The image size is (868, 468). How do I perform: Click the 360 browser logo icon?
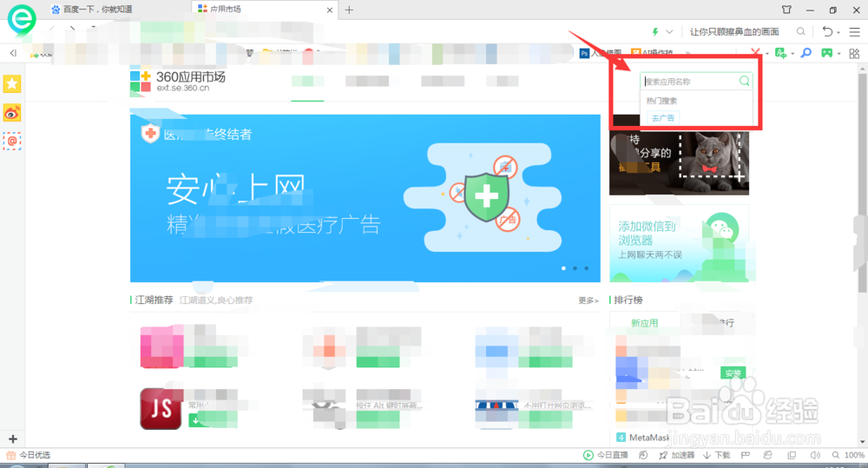[x=22, y=19]
